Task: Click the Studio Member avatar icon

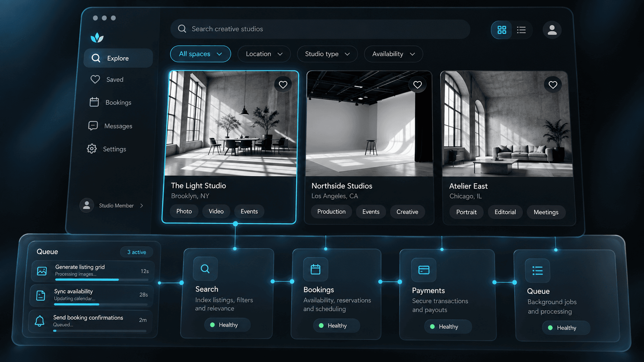Action: coord(87,205)
